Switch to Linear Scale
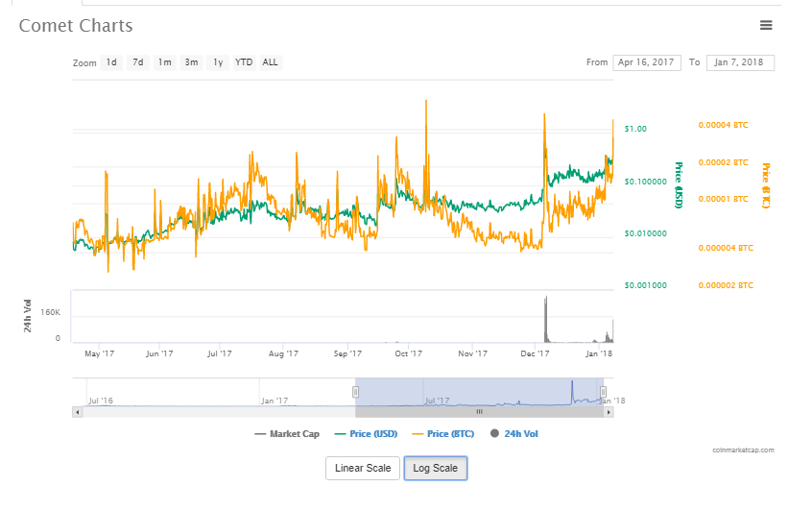The width and height of the screenshot is (812, 511). [363, 468]
